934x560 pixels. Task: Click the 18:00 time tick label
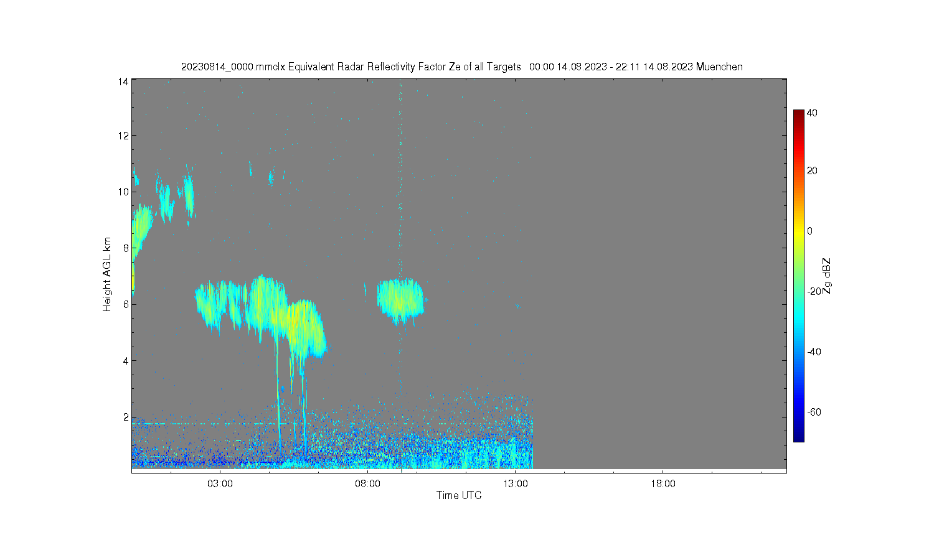coord(663,483)
